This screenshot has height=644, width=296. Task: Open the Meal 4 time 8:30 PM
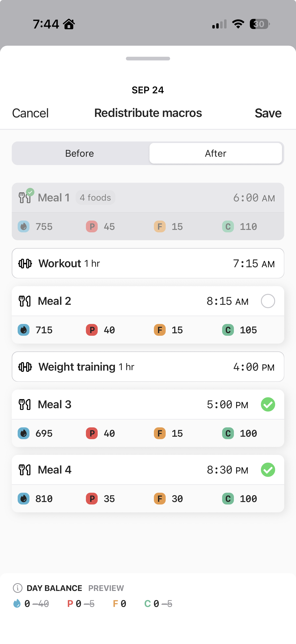point(227,470)
